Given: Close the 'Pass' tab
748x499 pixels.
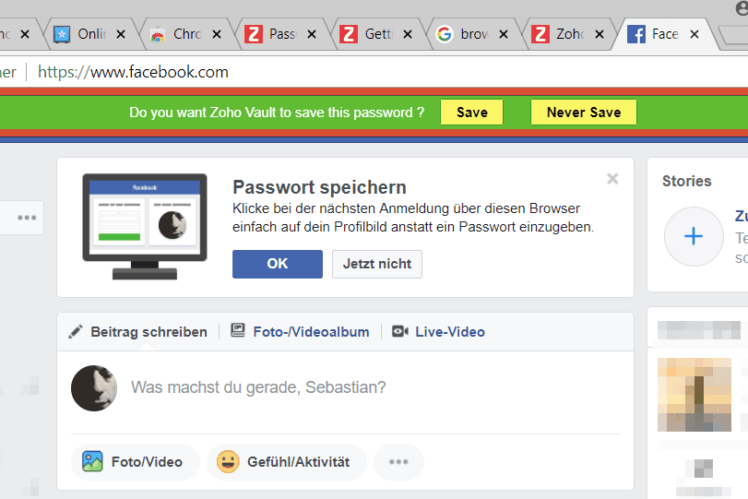Looking at the screenshot, I should [312, 34].
